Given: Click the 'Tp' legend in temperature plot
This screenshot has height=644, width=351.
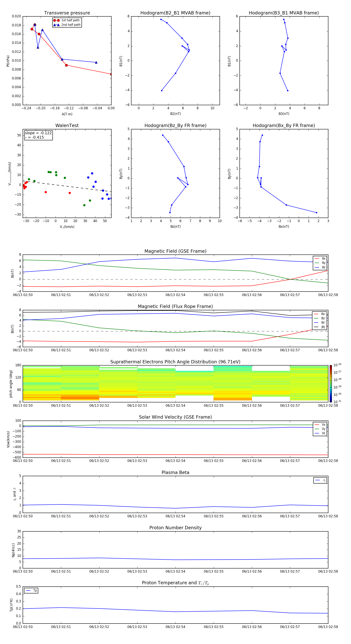Looking at the screenshot, I should (31, 591).
